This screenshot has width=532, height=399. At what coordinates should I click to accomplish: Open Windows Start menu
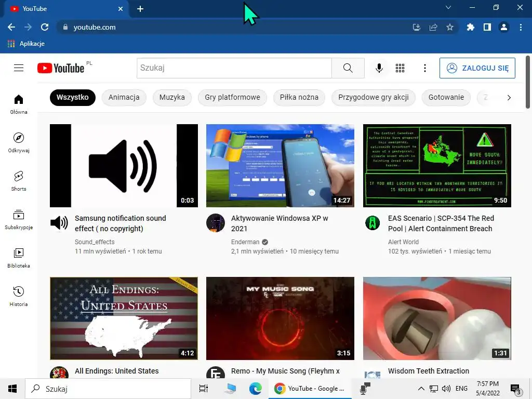[12, 389]
